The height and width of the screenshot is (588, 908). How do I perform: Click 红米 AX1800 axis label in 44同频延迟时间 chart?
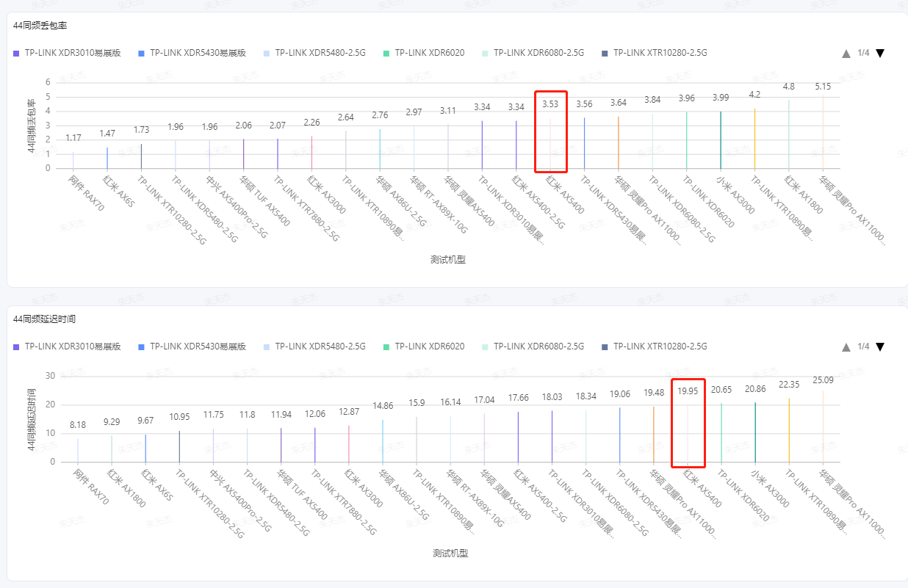point(126,488)
